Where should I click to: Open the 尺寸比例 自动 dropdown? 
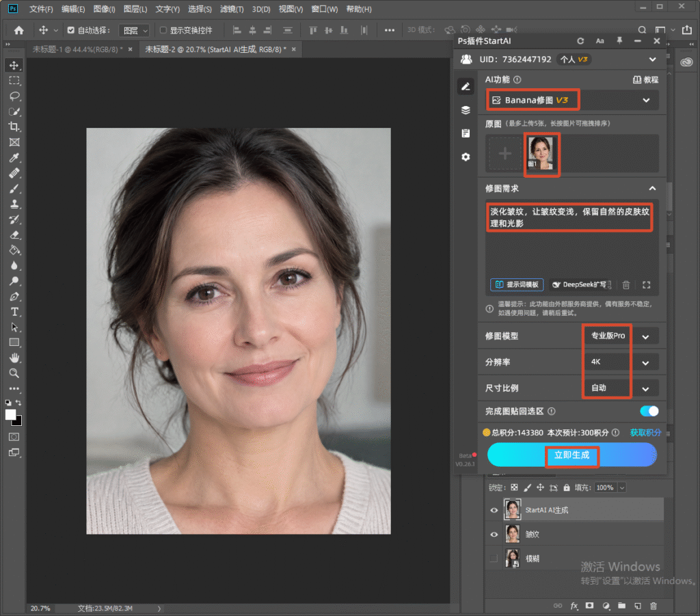tap(621, 388)
